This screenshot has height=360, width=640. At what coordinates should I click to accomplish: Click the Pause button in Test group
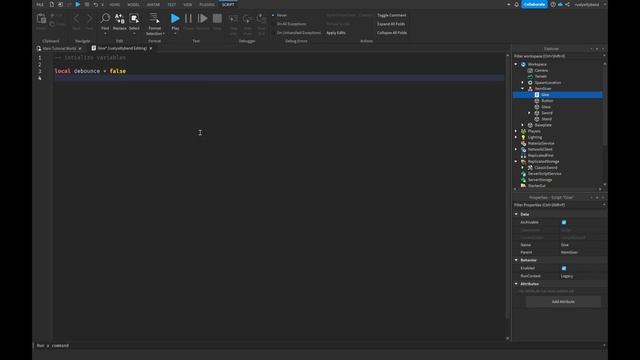tap(188, 18)
